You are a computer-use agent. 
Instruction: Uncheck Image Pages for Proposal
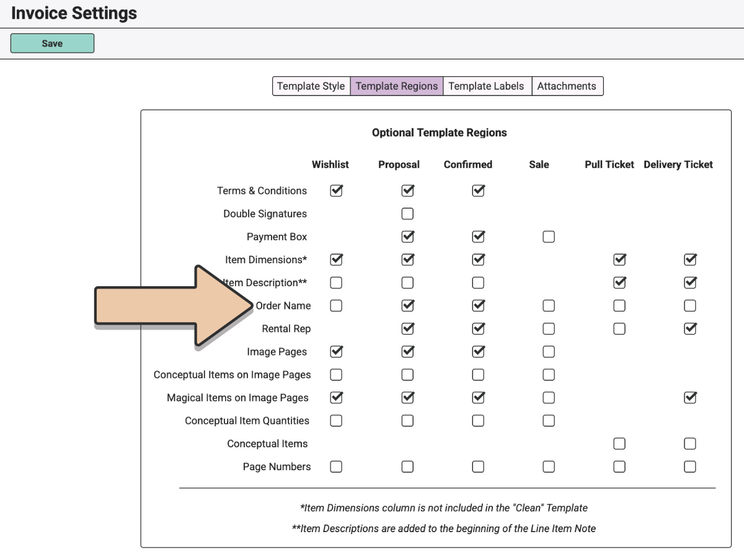tap(407, 351)
